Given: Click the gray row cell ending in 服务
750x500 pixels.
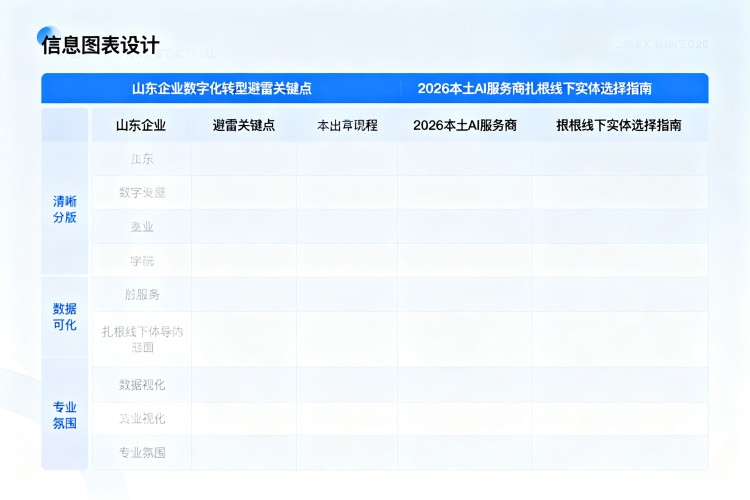Looking at the screenshot, I should (142, 295).
